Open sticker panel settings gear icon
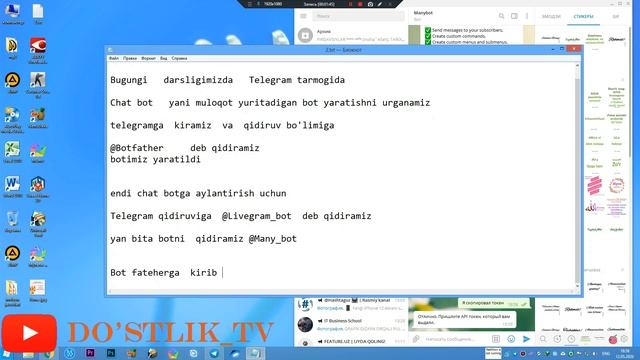 tap(624, 339)
